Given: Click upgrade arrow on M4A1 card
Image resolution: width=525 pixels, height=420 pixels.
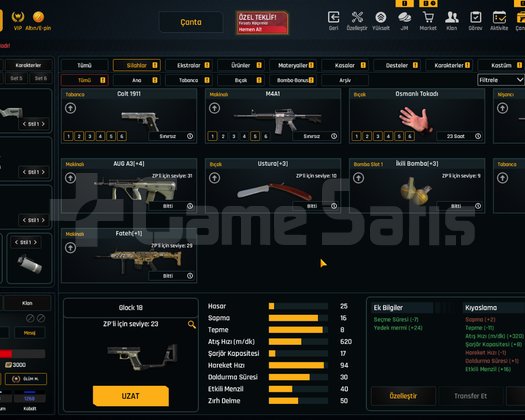Looking at the screenshot, I should 215,108.
